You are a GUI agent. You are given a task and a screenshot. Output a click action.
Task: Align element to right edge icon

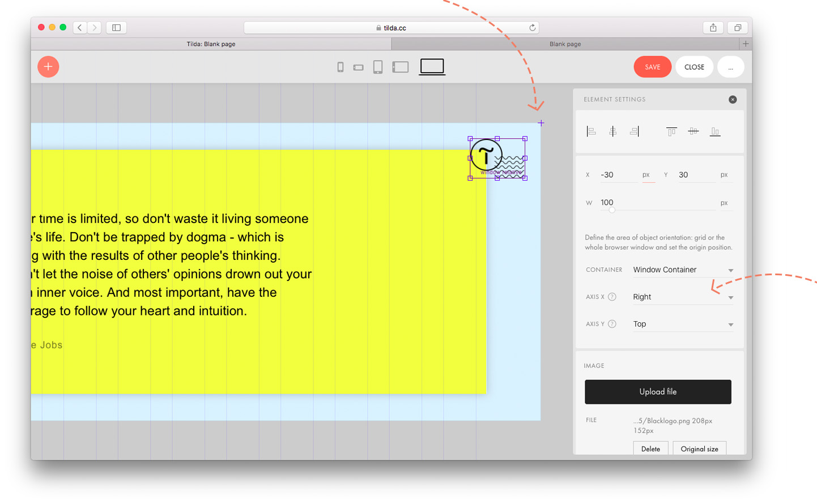pos(635,131)
